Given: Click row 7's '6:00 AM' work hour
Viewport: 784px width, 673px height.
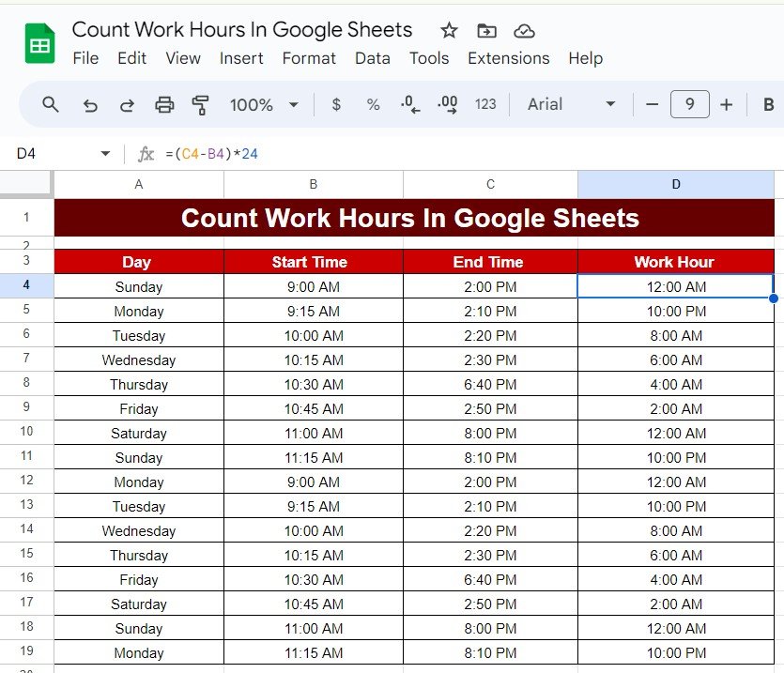Looking at the screenshot, I should [675, 360].
